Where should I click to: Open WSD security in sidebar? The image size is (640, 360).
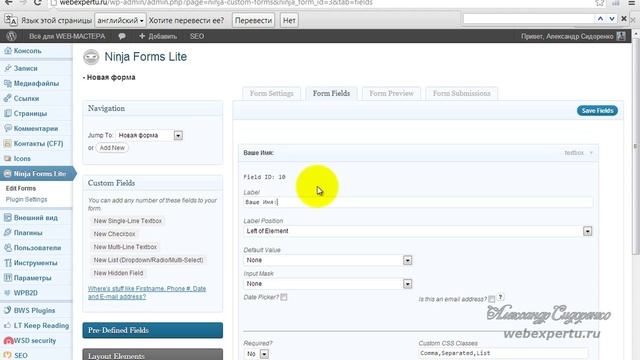point(36,340)
